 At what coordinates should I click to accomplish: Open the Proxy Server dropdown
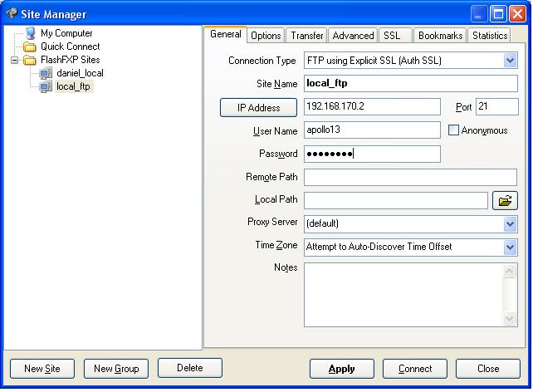(510, 223)
